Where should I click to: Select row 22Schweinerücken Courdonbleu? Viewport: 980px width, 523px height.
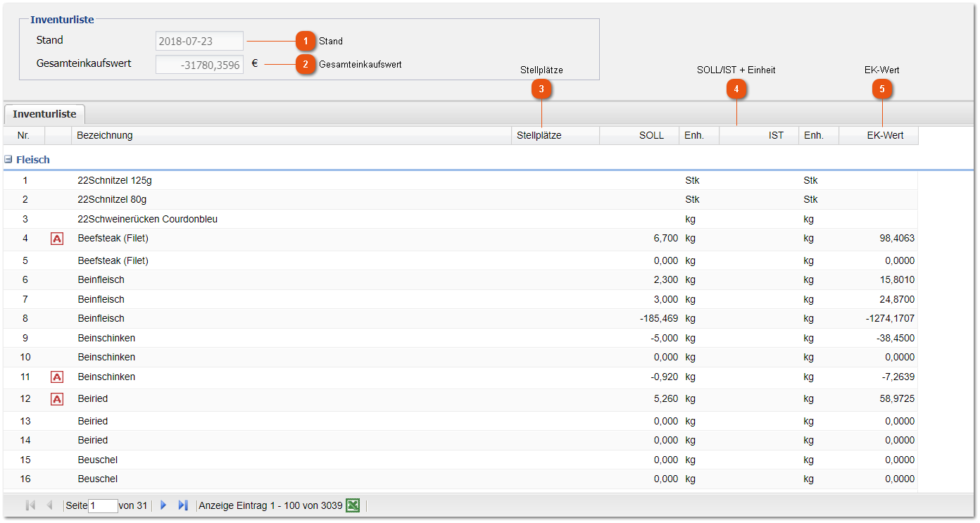(x=460, y=219)
